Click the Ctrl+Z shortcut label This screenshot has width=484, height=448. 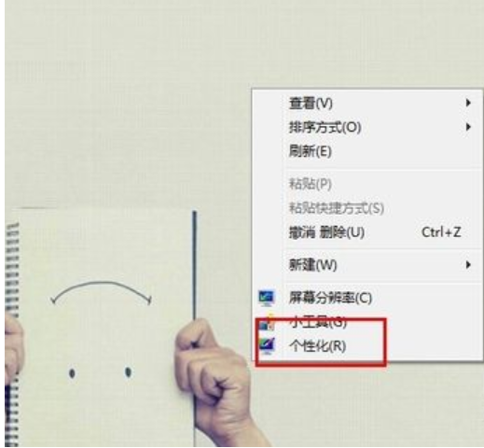(x=441, y=232)
